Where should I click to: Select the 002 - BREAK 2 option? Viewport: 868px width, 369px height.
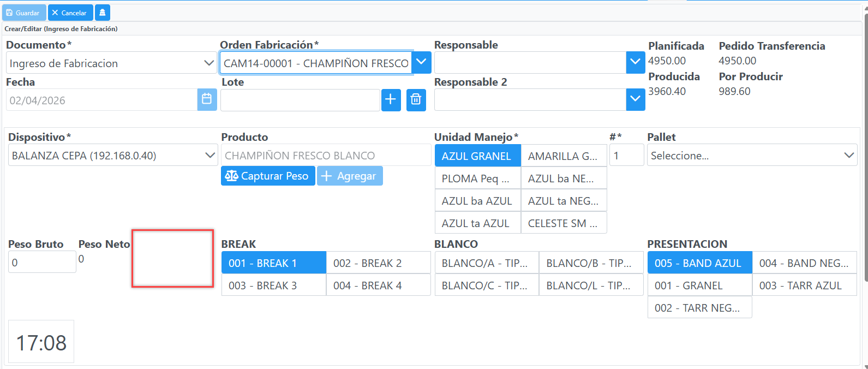(x=379, y=263)
